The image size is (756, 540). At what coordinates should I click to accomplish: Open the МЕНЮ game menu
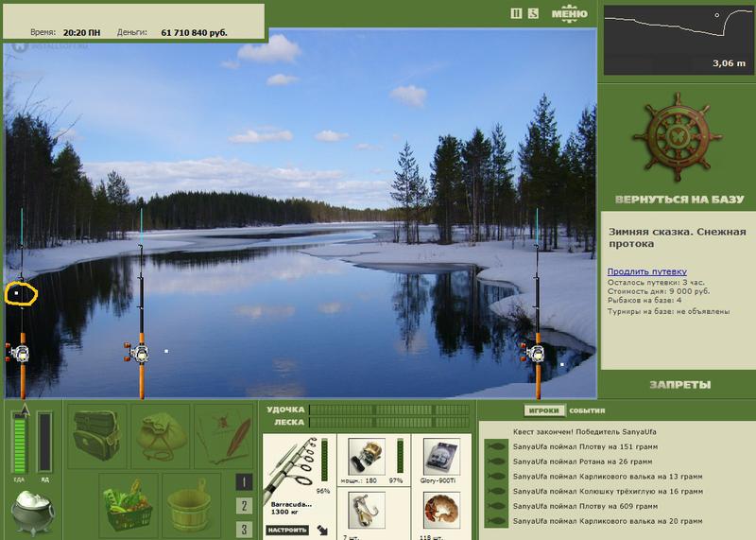pyautogui.click(x=570, y=13)
